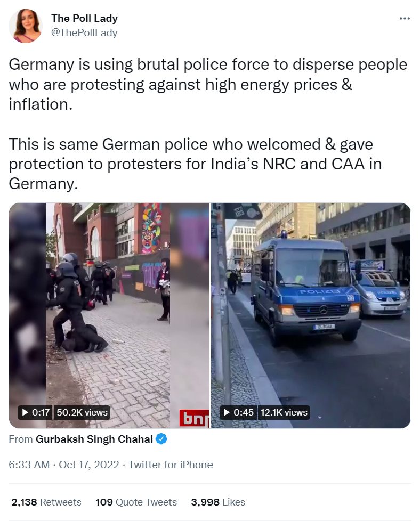Click the blue verified badge
420x521 pixels.
pos(161,439)
